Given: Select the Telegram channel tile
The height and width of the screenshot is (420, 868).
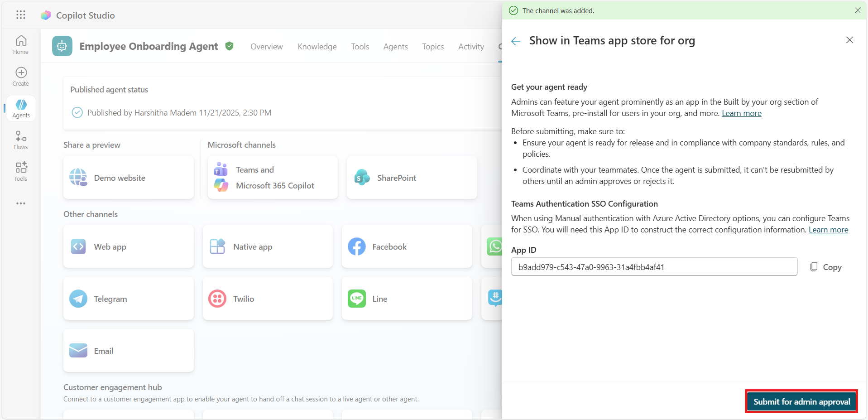Looking at the screenshot, I should [129, 299].
